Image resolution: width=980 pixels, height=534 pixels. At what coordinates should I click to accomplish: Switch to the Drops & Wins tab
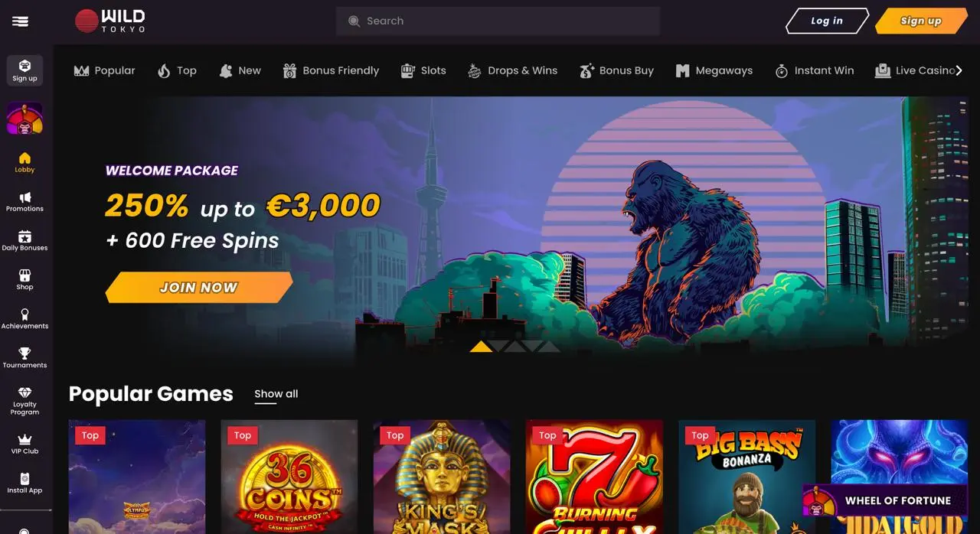click(512, 70)
